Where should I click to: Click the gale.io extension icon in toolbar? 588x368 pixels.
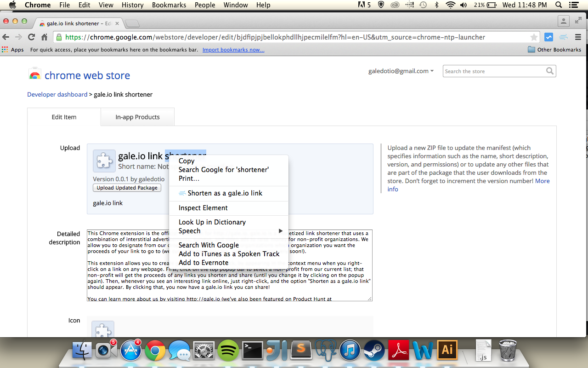pos(564,37)
